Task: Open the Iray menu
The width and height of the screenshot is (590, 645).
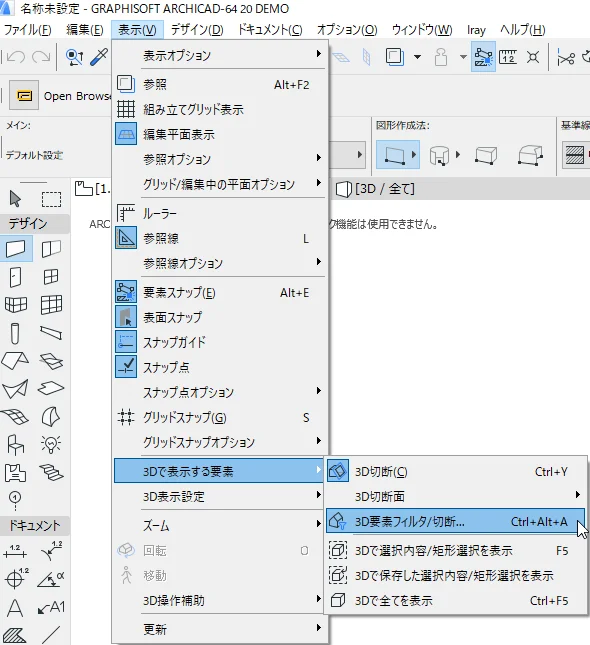Action: click(x=476, y=30)
